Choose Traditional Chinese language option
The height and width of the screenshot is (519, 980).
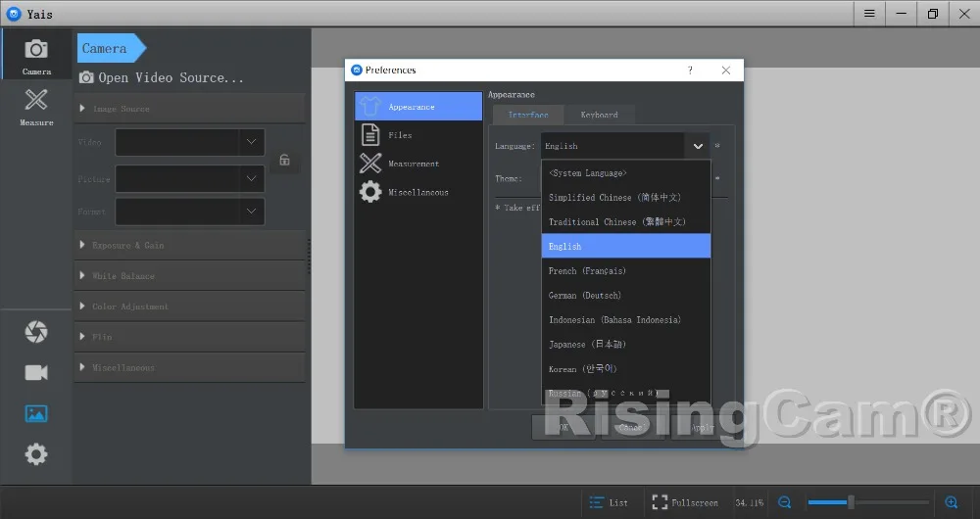(626, 221)
